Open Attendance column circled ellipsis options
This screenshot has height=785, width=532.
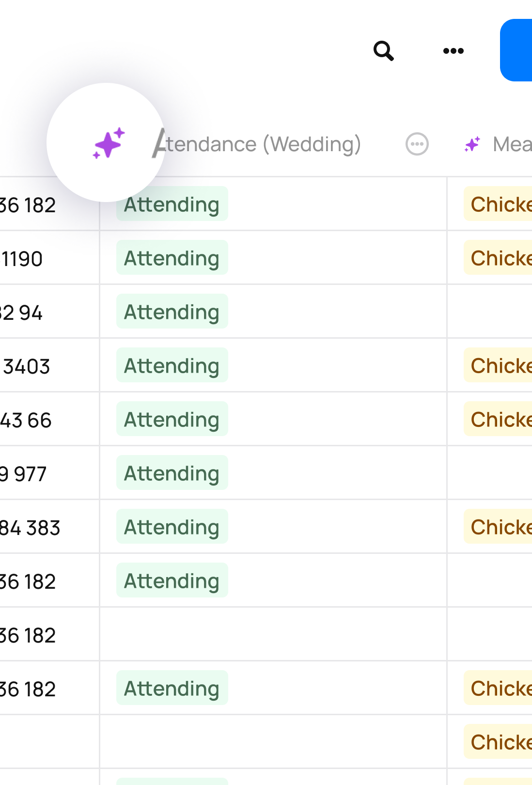(417, 144)
